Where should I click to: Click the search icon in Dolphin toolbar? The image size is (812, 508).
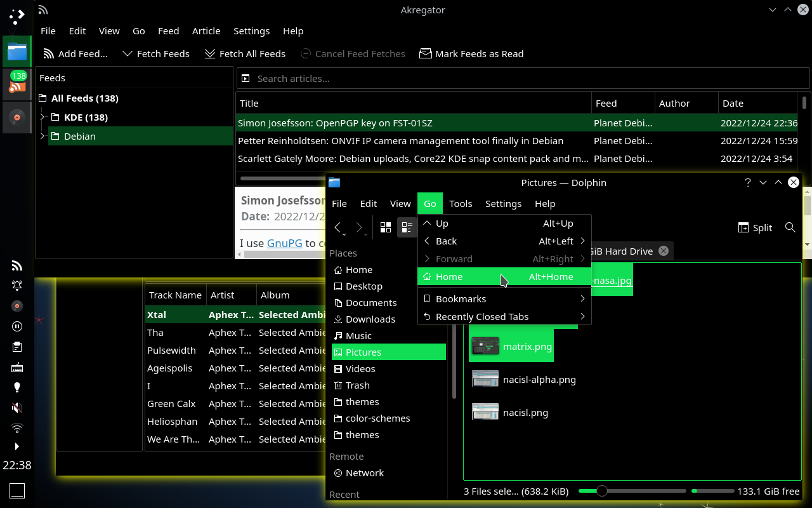point(790,227)
